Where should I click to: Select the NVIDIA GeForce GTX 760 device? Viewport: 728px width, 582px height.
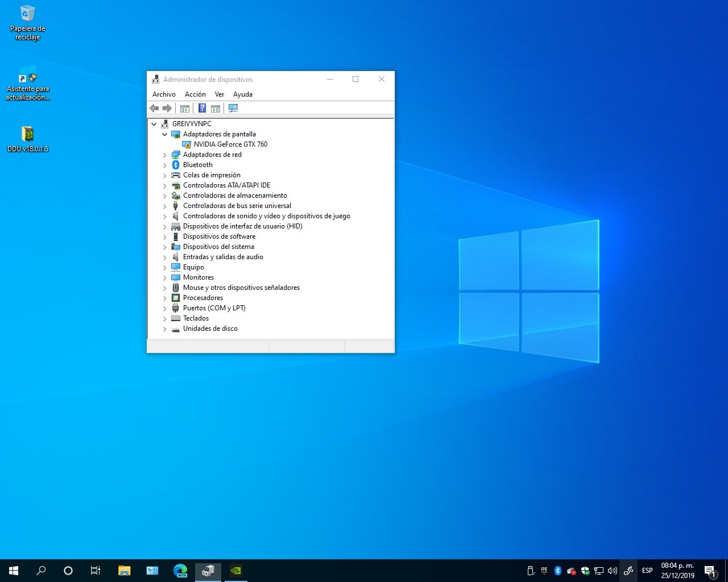pos(230,144)
